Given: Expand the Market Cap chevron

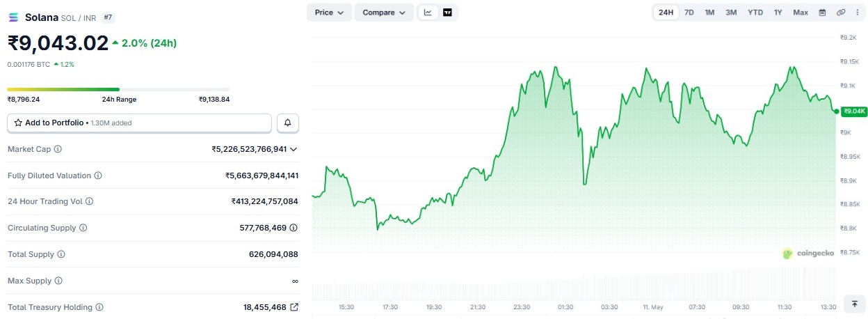Looking at the screenshot, I should 294,149.
